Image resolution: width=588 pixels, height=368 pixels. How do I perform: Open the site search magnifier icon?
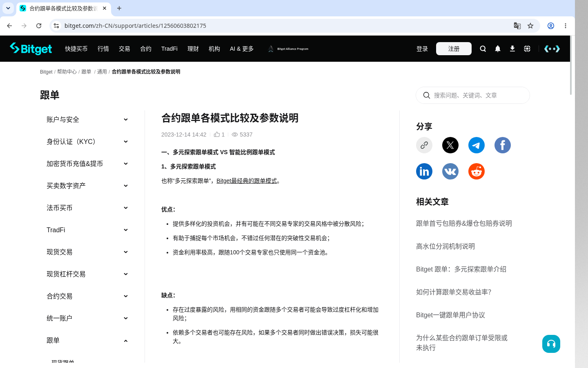483,49
